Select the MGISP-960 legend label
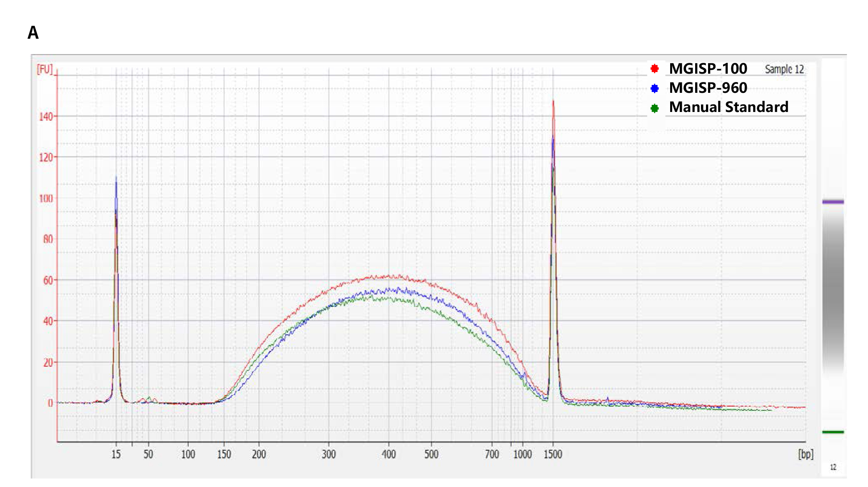This screenshot has width=868, height=487. tap(708, 88)
